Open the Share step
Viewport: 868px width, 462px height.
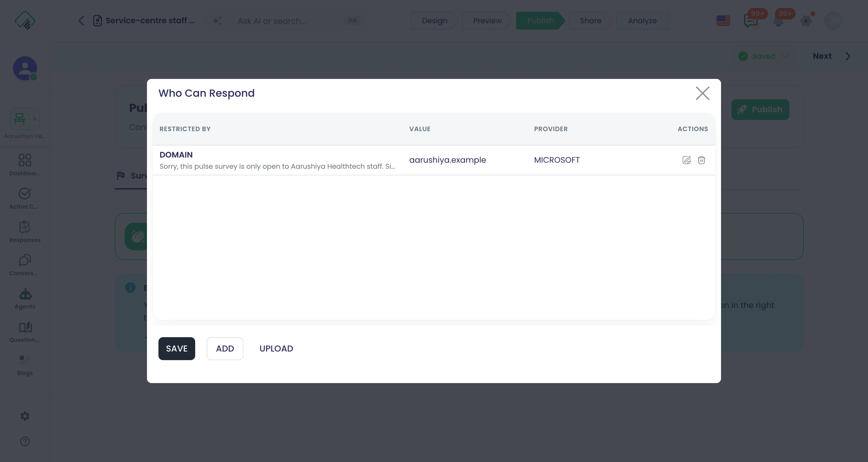tap(590, 21)
